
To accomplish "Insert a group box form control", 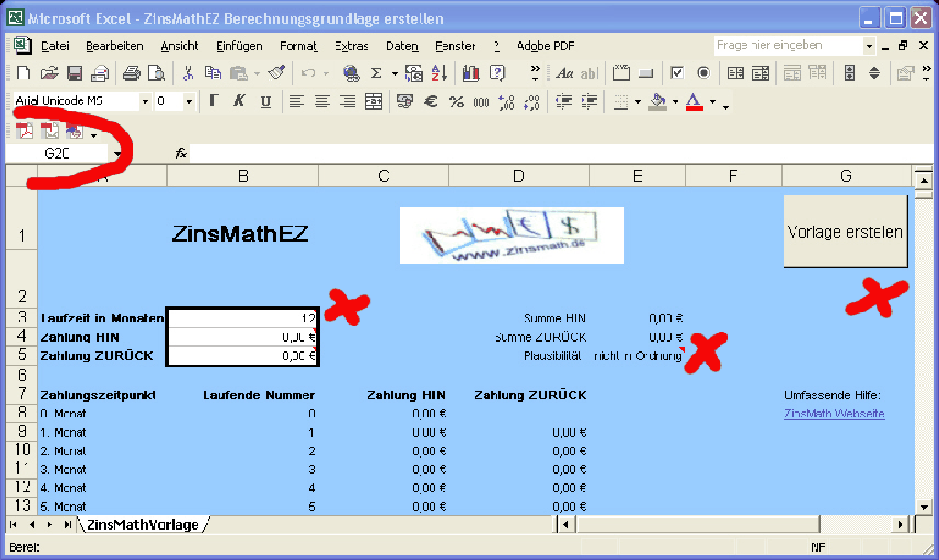I will tap(621, 73).
